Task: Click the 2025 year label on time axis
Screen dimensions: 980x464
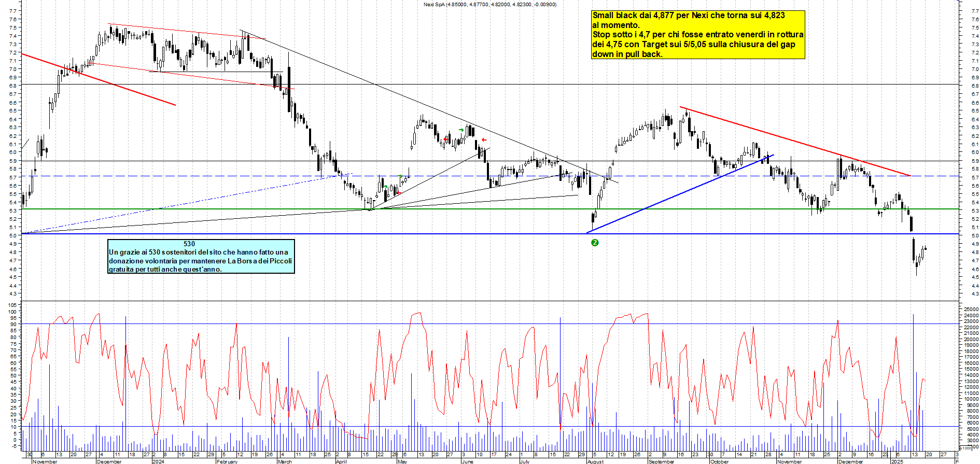Action: point(897,461)
